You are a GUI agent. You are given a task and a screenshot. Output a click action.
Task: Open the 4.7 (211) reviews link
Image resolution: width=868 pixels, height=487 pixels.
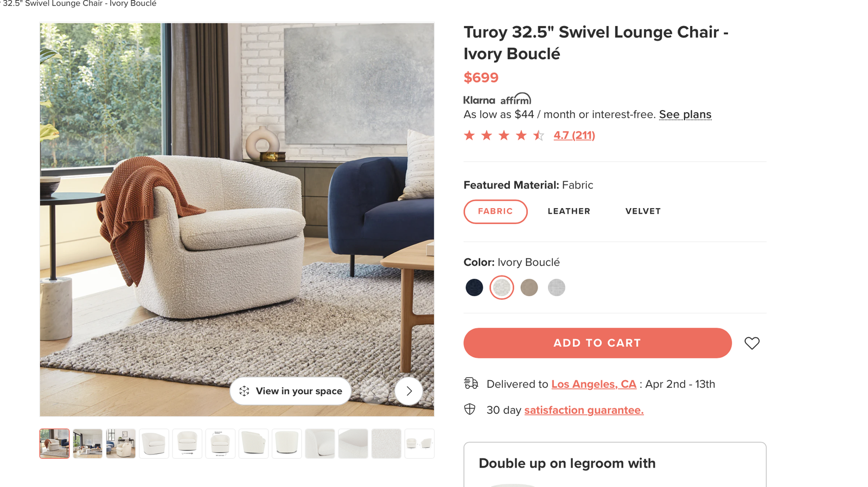(x=574, y=136)
